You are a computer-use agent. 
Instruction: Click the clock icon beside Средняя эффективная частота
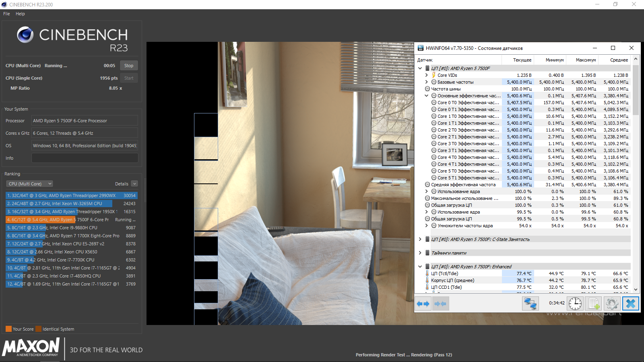pos(427,185)
